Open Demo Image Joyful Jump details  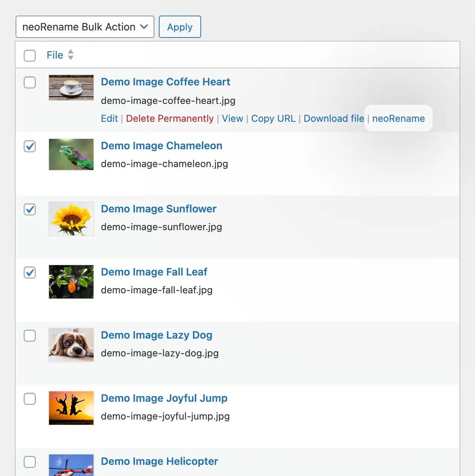[x=164, y=398]
